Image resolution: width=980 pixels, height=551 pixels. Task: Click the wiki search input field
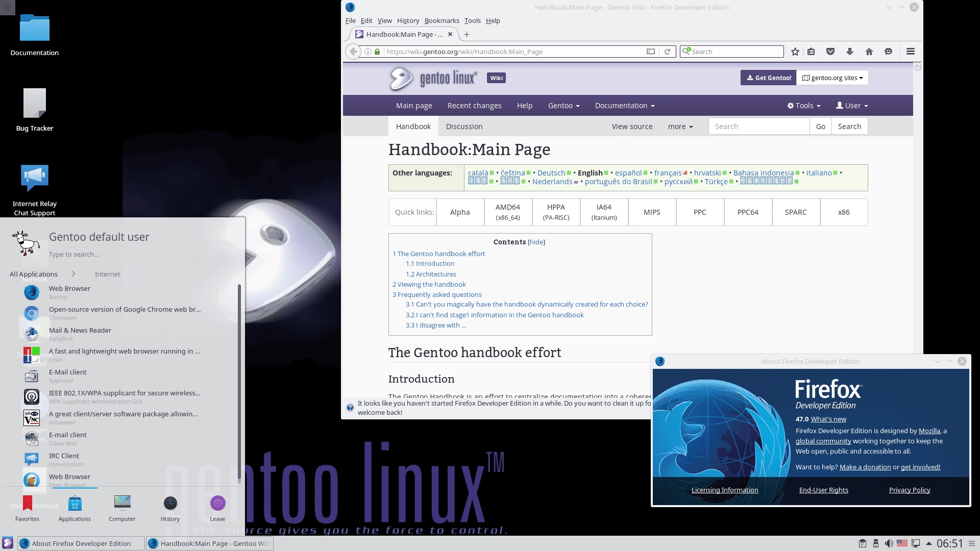click(759, 127)
